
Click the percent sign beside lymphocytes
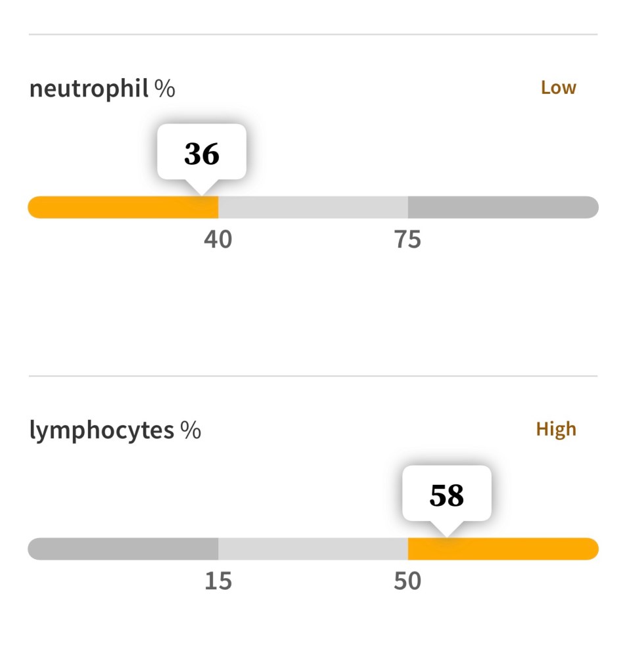191,430
